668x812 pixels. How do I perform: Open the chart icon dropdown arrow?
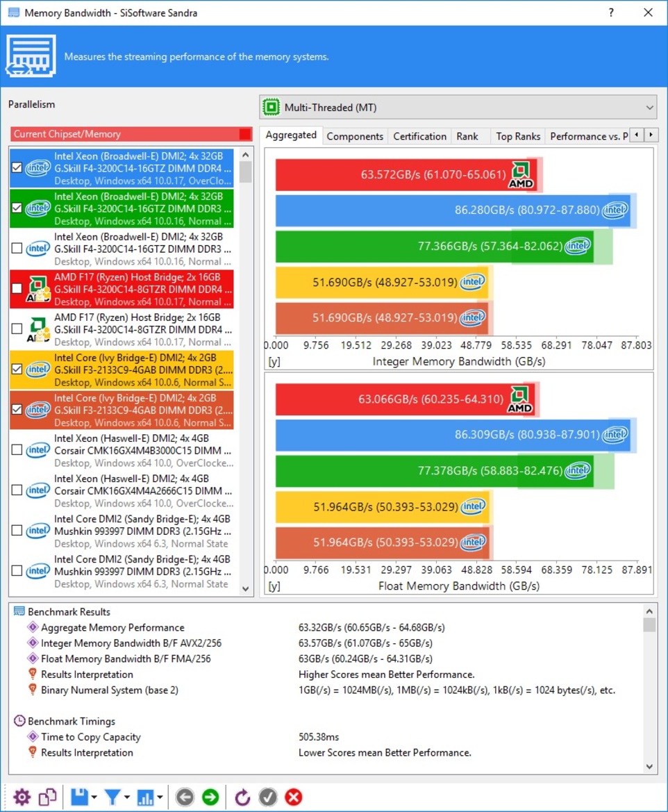160,797
